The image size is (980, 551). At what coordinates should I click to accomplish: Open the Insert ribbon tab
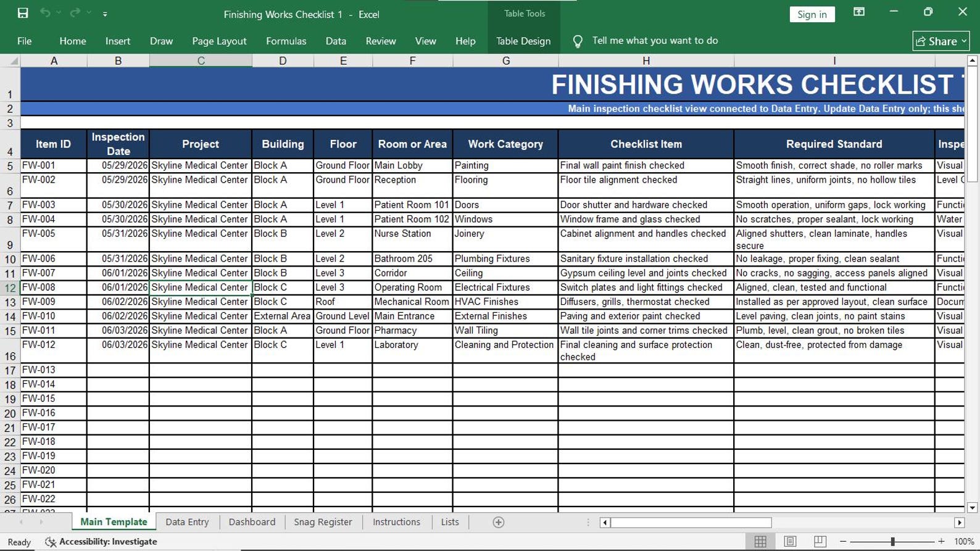(118, 41)
